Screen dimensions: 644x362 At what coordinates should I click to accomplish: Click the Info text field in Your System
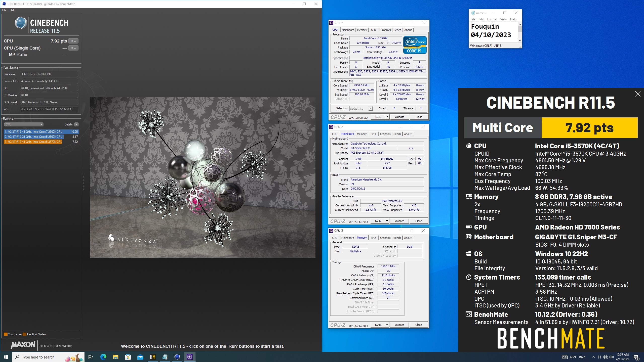point(49,109)
